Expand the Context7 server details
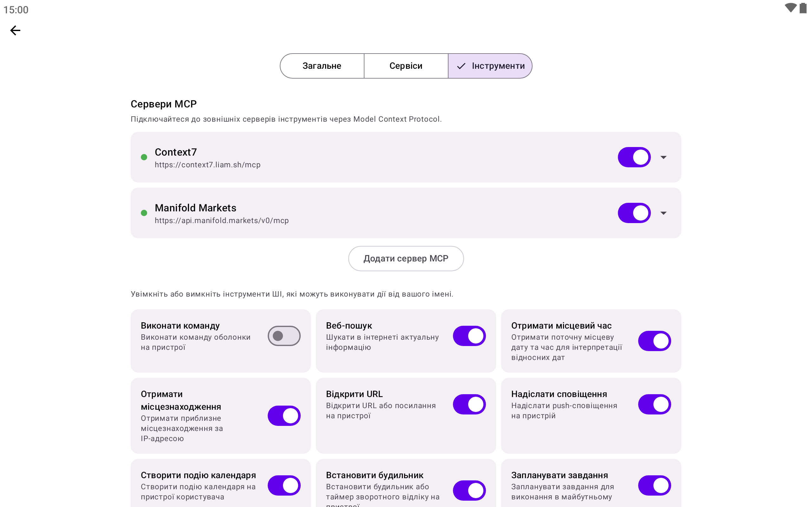Image resolution: width=812 pixels, height=507 pixels. (663, 157)
